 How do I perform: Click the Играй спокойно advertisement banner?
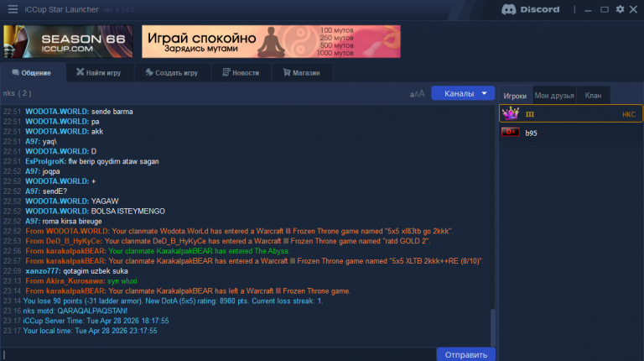tap(271, 41)
